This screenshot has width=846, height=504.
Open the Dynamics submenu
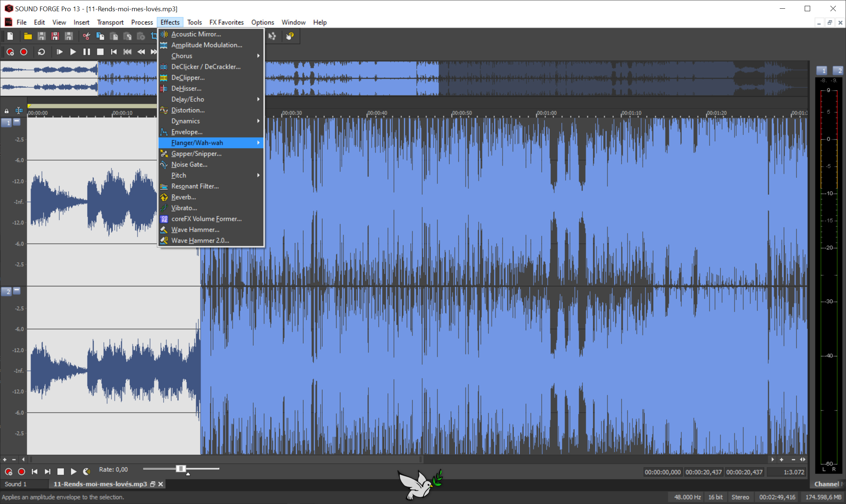(210, 121)
